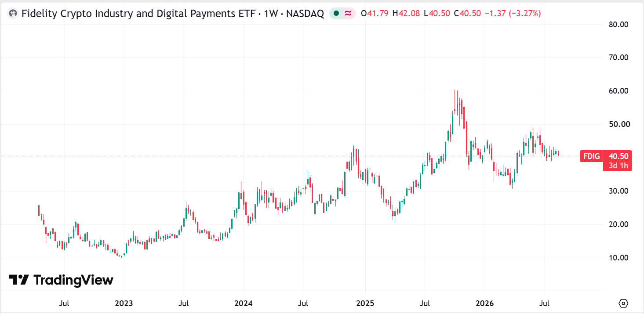Click the 70.00 price axis label
The width and height of the screenshot is (644, 314).
click(x=619, y=58)
